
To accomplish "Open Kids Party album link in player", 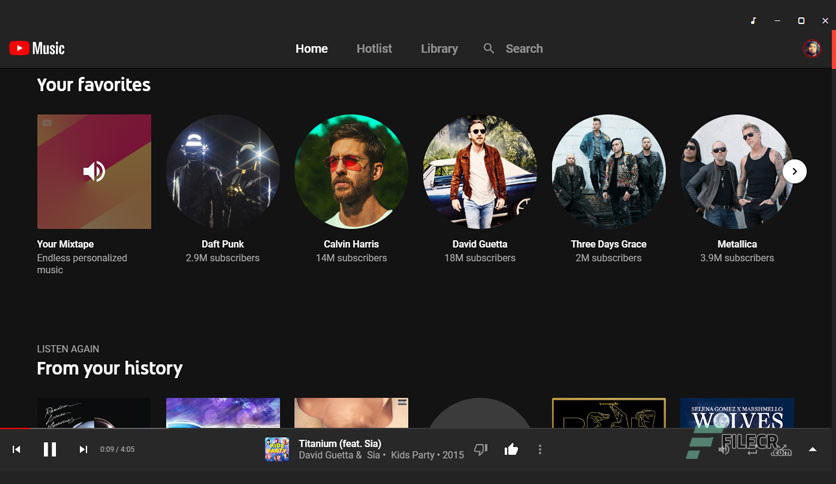I will [412, 455].
